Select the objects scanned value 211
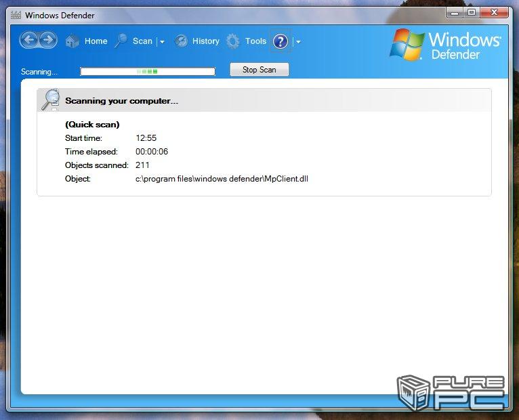The height and width of the screenshot is (420, 519). [x=142, y=165]
